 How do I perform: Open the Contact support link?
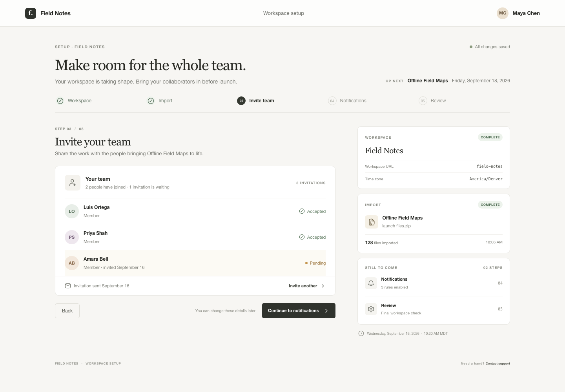(498, 363)
